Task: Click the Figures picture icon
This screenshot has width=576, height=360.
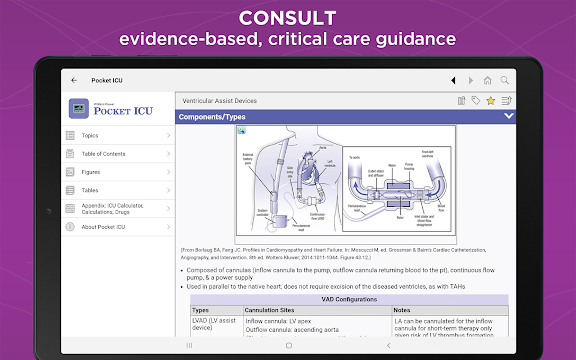Action: click(70, 172)
